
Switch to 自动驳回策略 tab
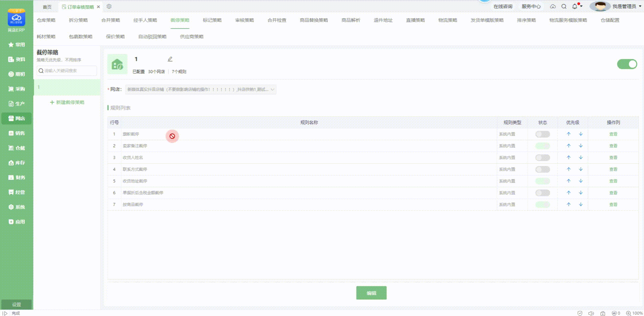[x=152, y=37]
